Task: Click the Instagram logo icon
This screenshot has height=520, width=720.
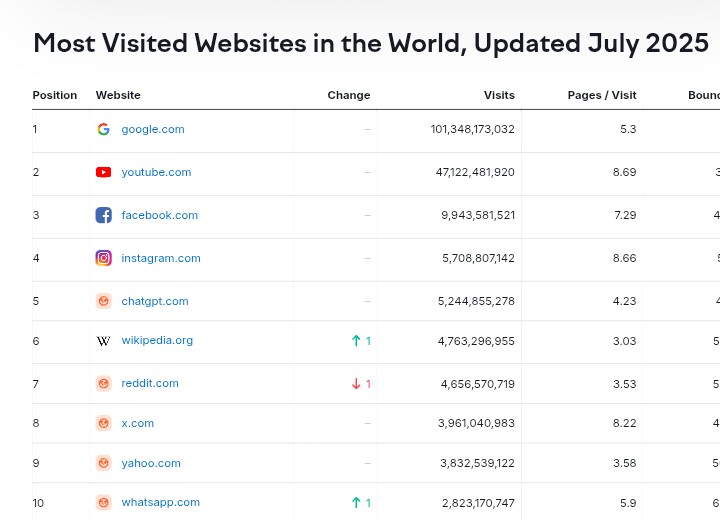Action: tap(103, 258)
